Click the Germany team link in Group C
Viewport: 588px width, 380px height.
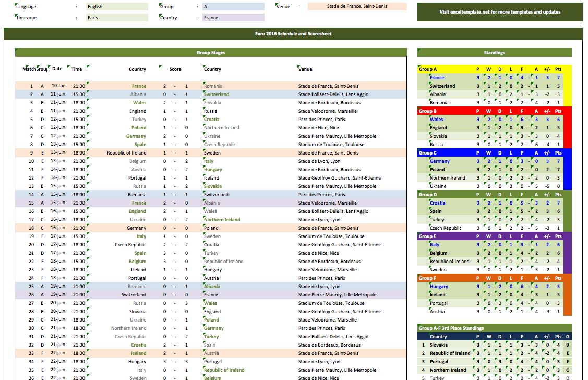439,161
